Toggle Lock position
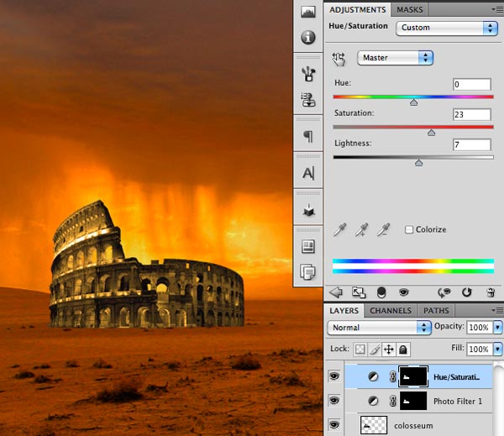Viewport: 504px width, 436px height. tap(389, 349)
